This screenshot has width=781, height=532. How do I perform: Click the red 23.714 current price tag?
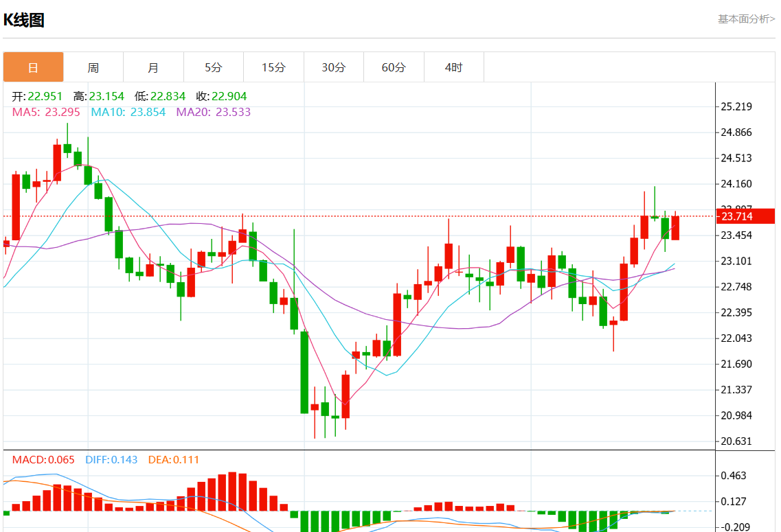(746, 216)
